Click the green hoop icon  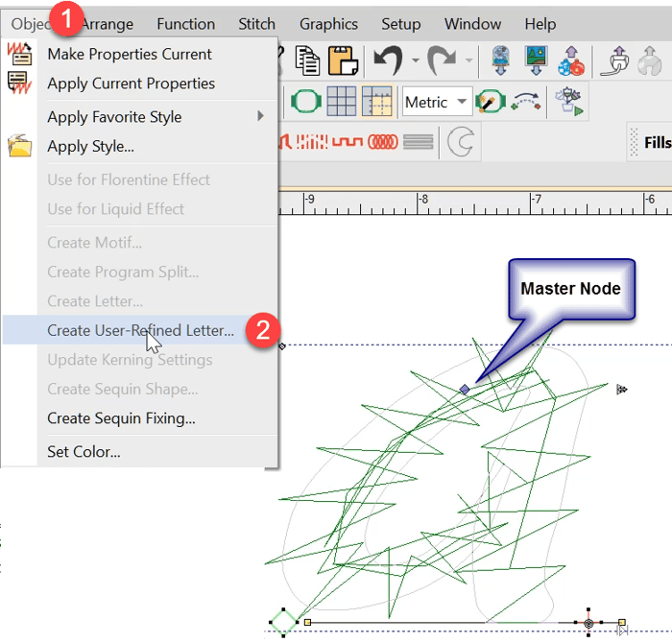(305, 102)
